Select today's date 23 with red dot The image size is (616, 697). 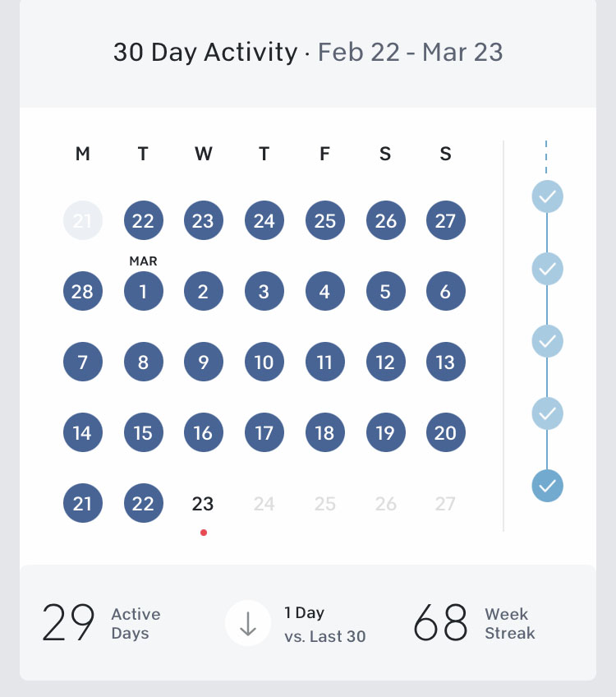tap(203, 504)
